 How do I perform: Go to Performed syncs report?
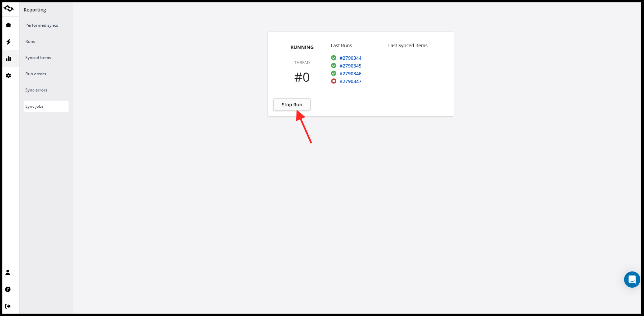click(42, 25)
